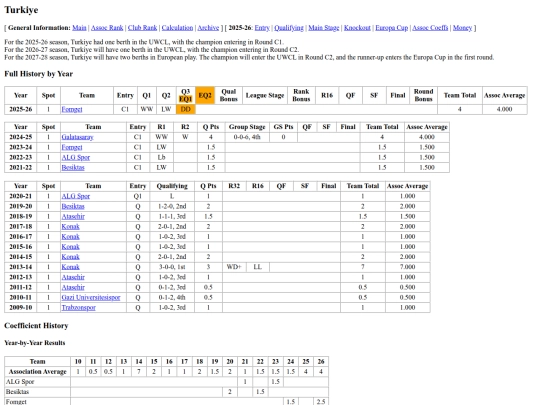540x405 pixels.
Task: Open Konak link in 2016-17 row
Action: (x=71, y=237)
